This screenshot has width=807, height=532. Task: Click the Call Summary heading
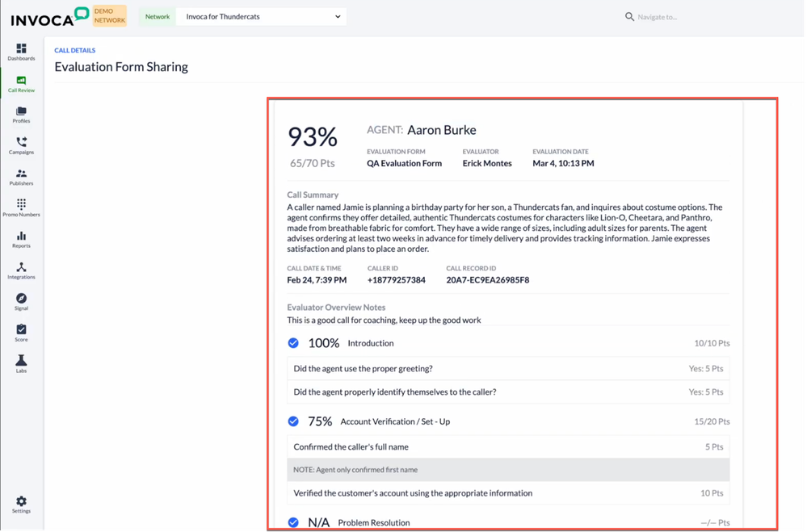click(x=313, y=195)
